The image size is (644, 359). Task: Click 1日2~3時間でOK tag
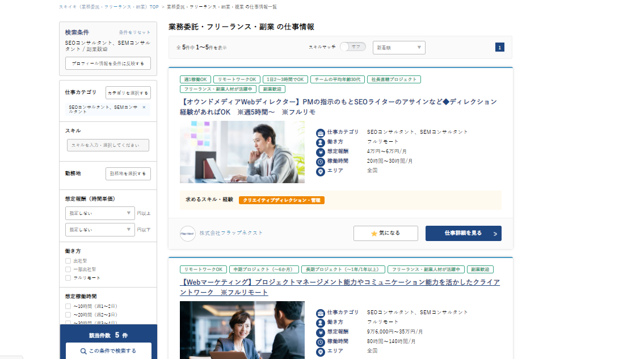(x=285, y=79)
